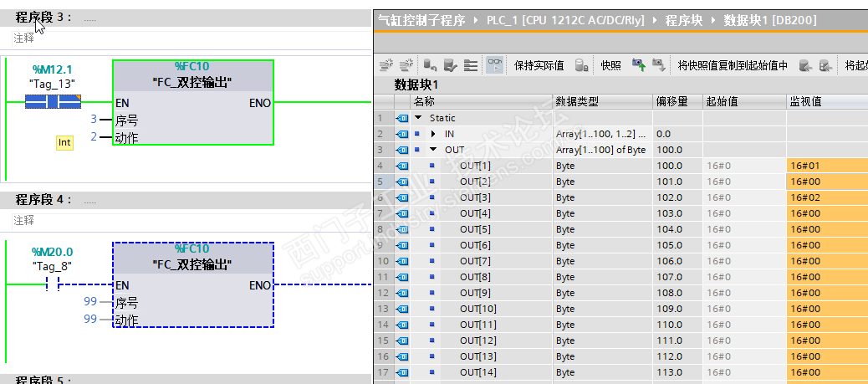Click the locked database snapshot icon
The image size is (868, 384).
tap(581, 65)
